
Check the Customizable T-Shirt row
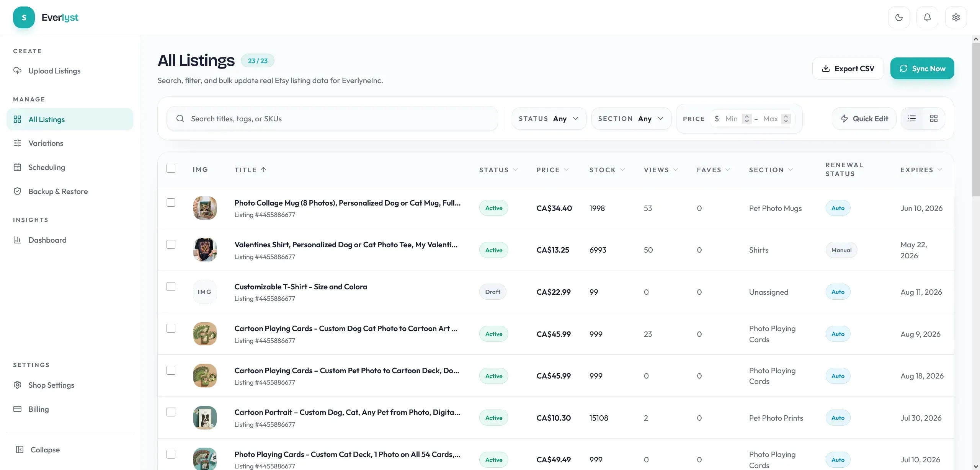click(x=171, y=287)
